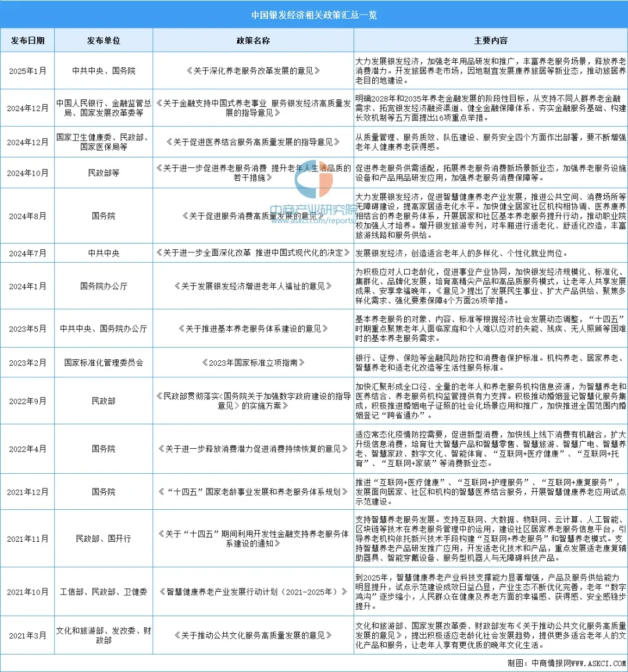Click the 中国人民银行、金融监管总局 issuer cell
The height and width of the screenshot is (672, 628).
(104, 108)
